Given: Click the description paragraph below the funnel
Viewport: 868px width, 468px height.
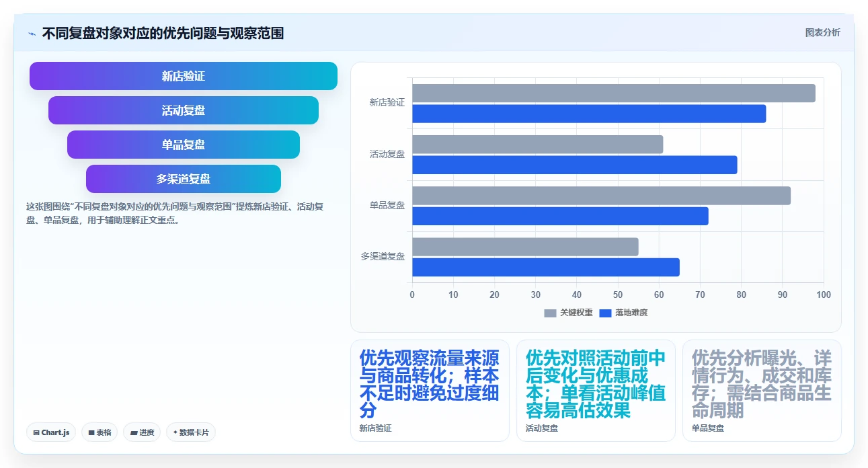Looking at the screenshot, I should (175, 213).
